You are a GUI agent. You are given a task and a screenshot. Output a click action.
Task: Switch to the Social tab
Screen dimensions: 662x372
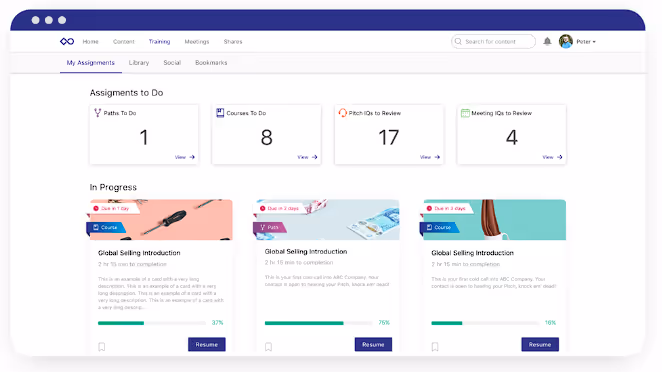point(172,62)
